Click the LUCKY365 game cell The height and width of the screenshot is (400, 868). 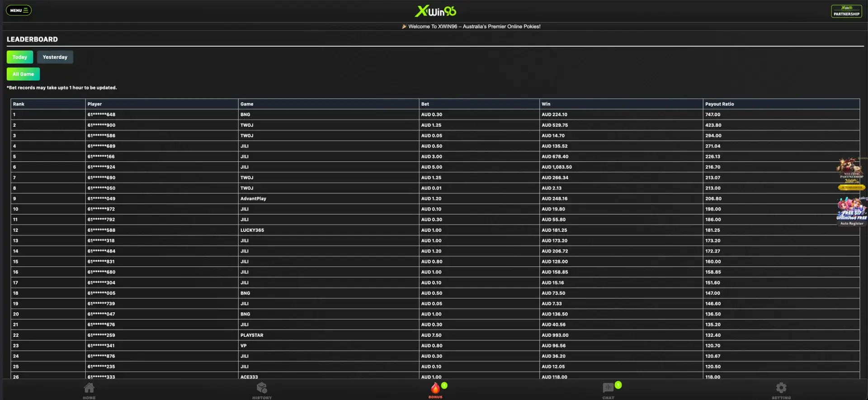point(329,230)
